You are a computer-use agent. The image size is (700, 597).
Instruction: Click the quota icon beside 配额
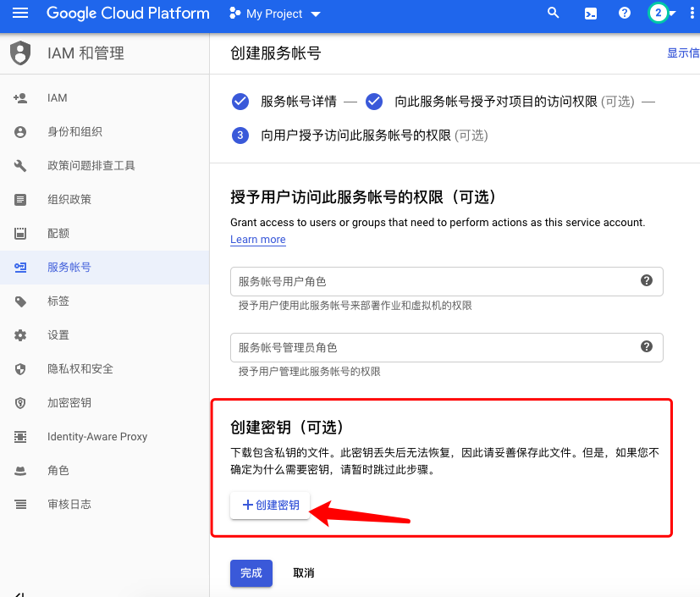20,234
